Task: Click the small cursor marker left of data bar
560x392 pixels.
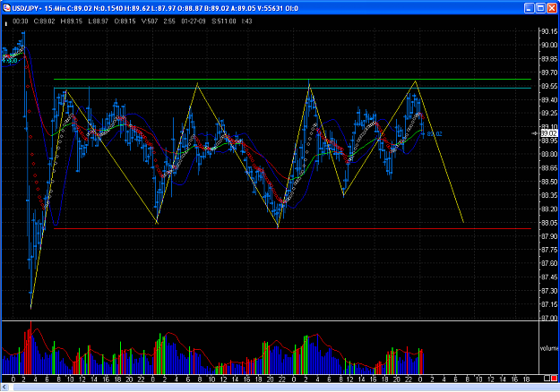Action: [x=6, y=23]
